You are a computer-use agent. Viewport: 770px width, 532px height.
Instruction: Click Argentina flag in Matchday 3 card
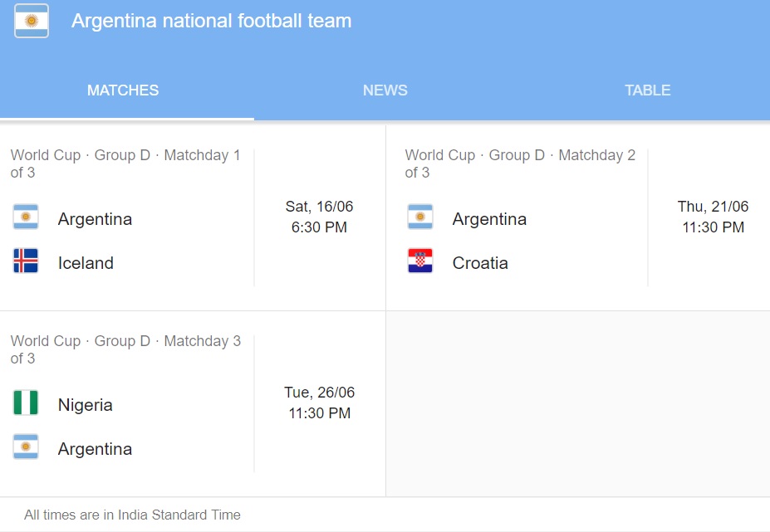26,447
